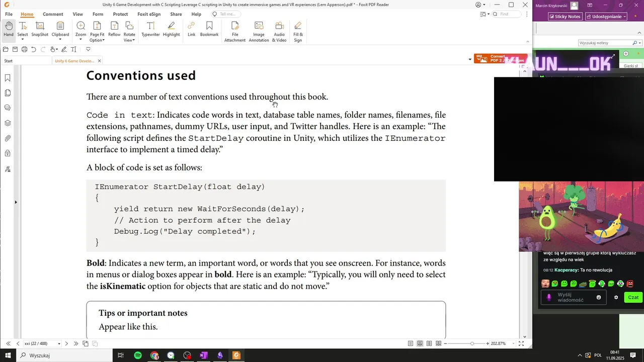Open the 202.87% zoom dropdown

[x=512, y=344]
